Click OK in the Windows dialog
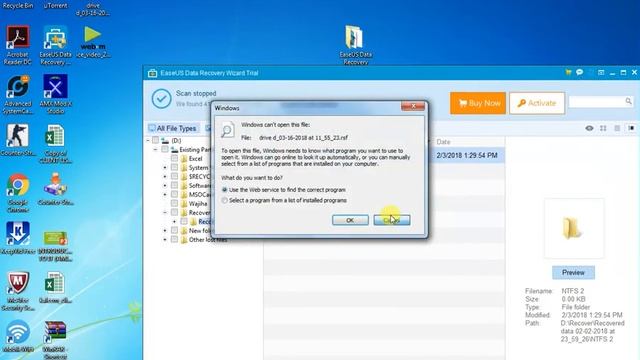Image resolution: width=640 pixels, height=360 pixels. pyautogui.click(x=350, y=220)
